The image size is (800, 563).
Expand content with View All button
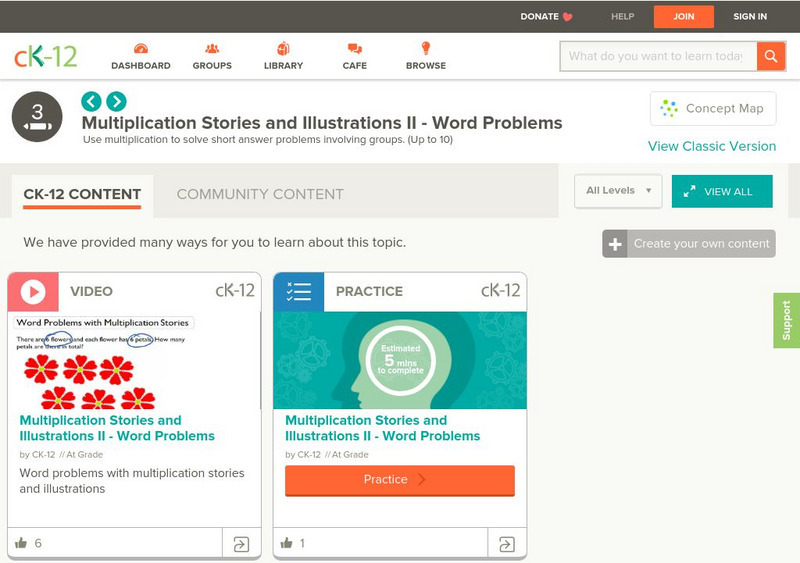click(x=722, y=191)
